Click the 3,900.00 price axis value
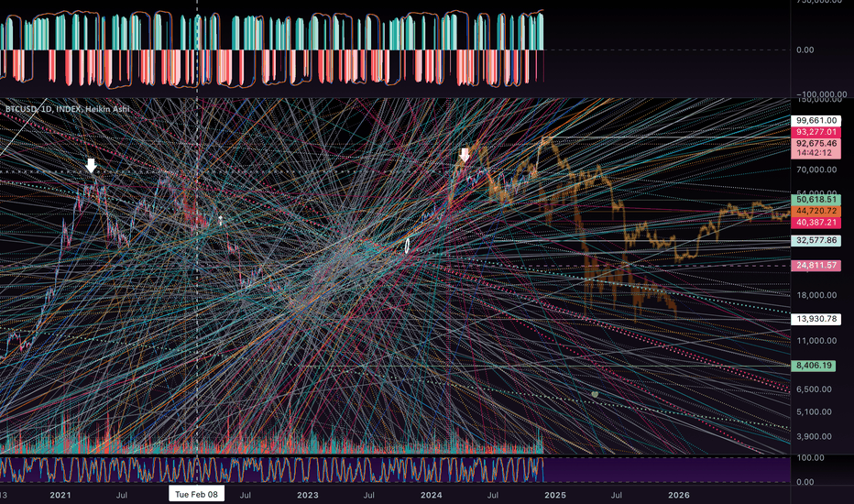The image size is (854, 504). click(x=814, y=436)
